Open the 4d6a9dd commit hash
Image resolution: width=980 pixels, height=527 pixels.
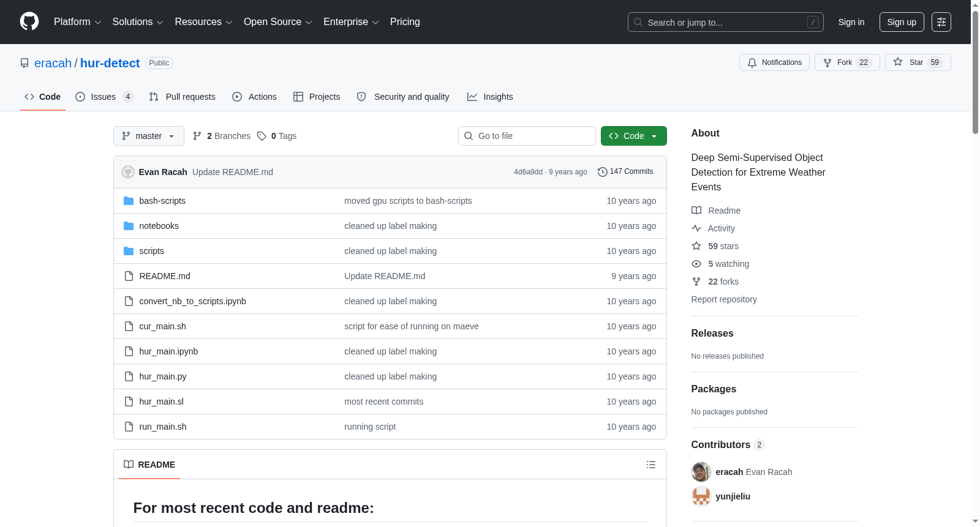(x=528, y=172)
